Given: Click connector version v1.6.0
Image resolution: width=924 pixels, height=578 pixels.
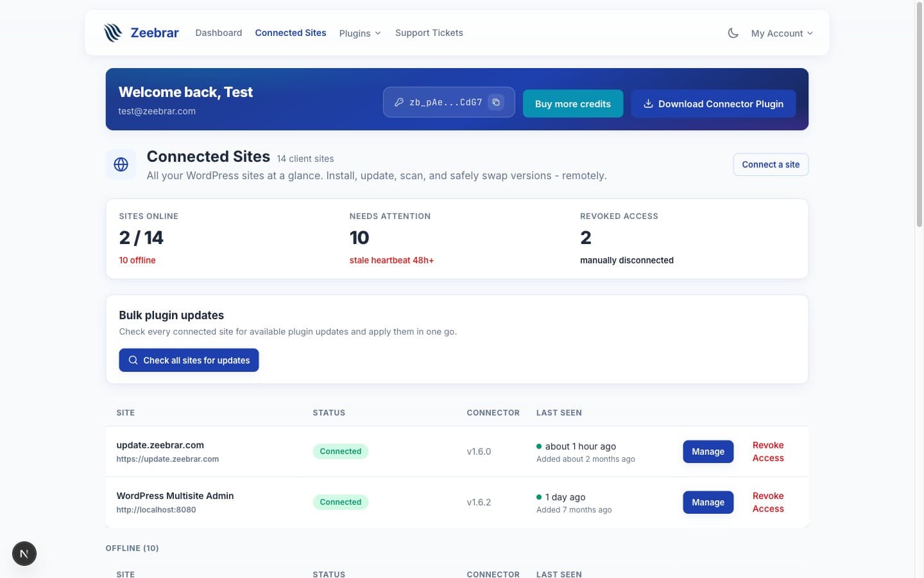Looking at the screenshot, I should [x=479, y=451].
